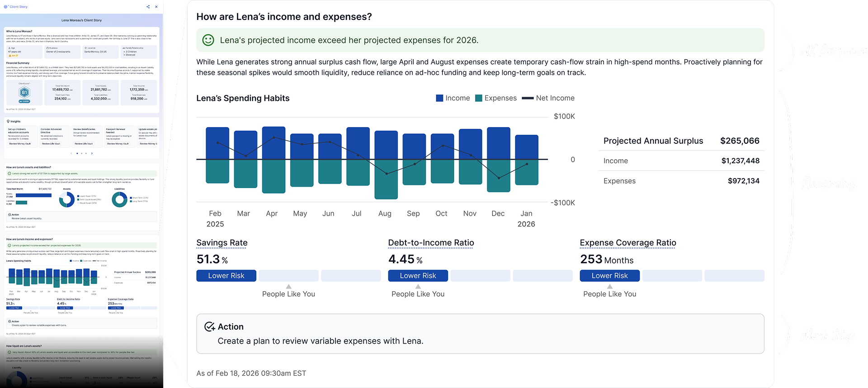Click the Action box to review variable expenses

[x=480, y=334]
